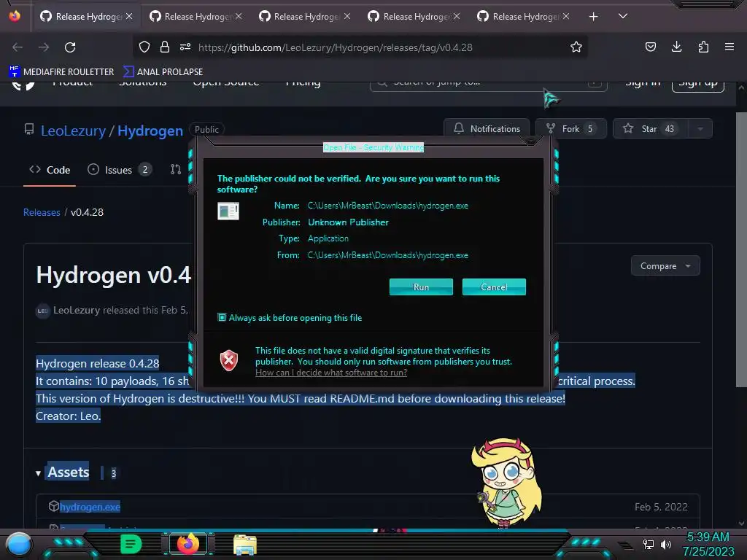Open the Firefox downloads panel
The image size is (747, 560).
pos(676,47)
